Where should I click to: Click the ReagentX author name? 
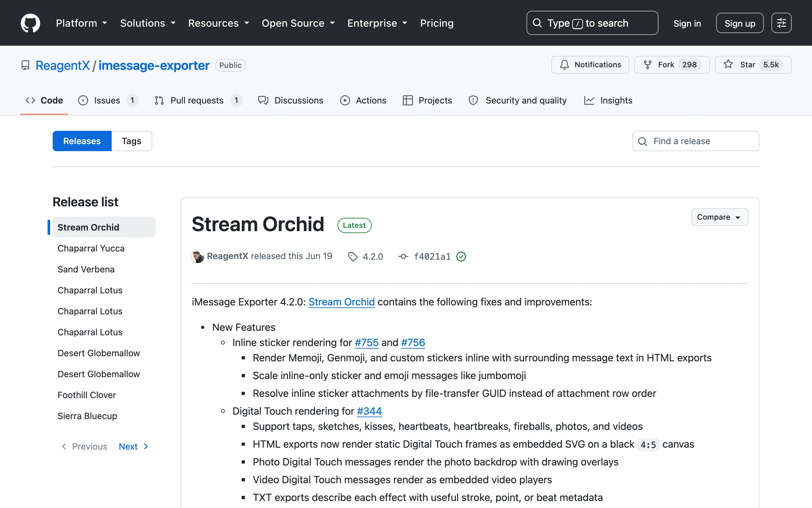click(x=227, y=256)
